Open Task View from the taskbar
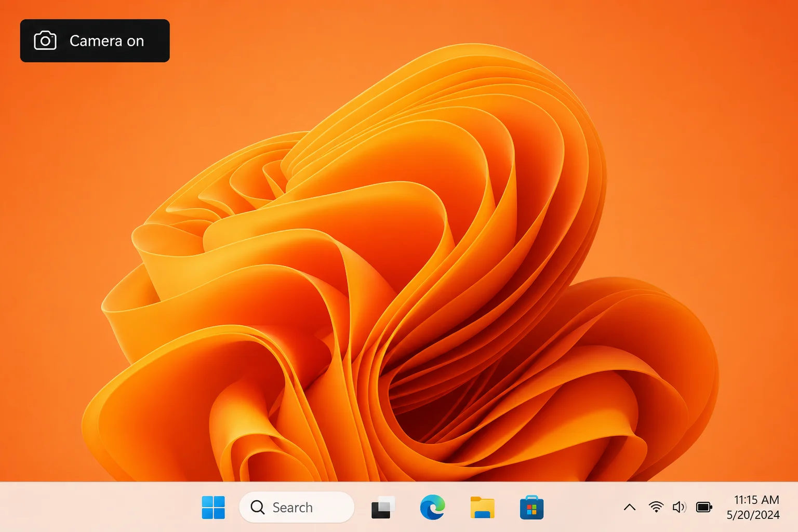The width and height of the screenshot is (798, 532). pos(383,508)
